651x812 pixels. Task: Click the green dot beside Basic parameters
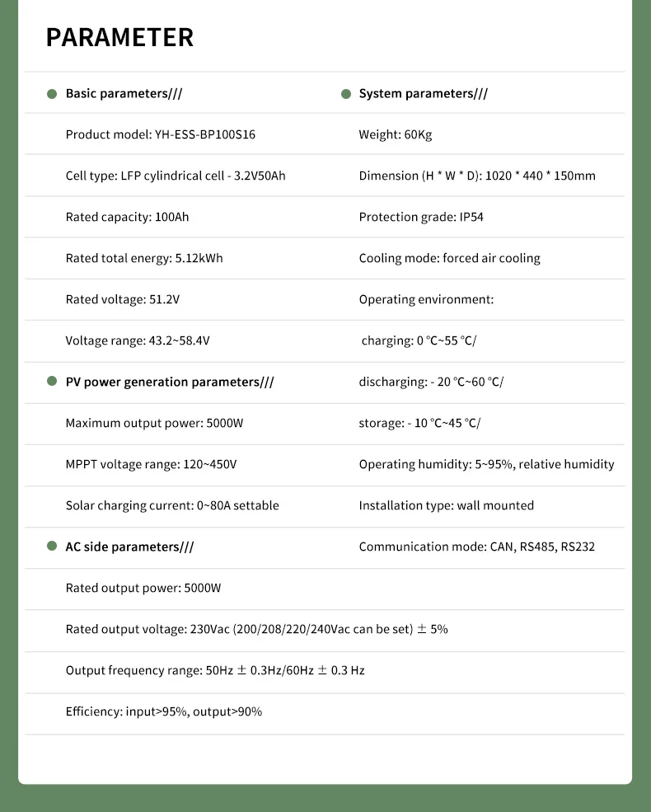point(52,94)
